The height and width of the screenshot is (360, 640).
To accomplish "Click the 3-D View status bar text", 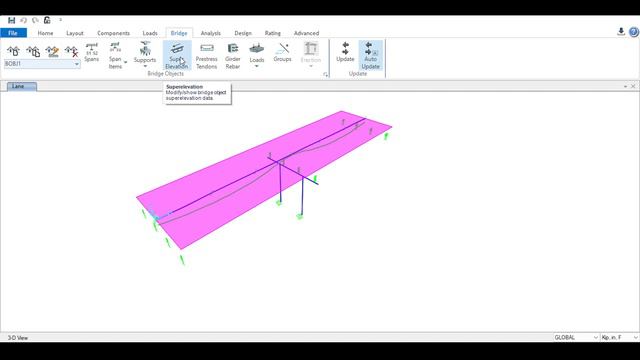I will [x=18, y=338].
